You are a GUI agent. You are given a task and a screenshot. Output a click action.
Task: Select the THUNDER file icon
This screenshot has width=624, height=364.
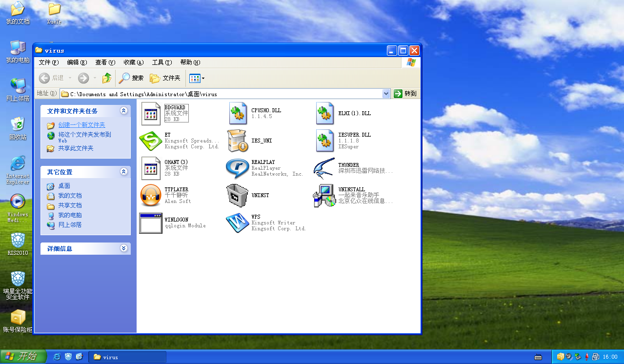[x=324, y=168]
